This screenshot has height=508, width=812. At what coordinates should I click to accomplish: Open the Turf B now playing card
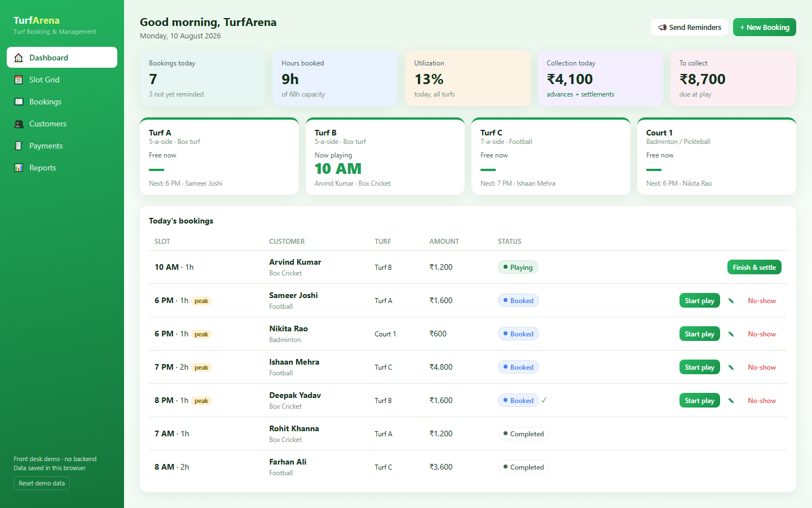click(x=385, y=156)
